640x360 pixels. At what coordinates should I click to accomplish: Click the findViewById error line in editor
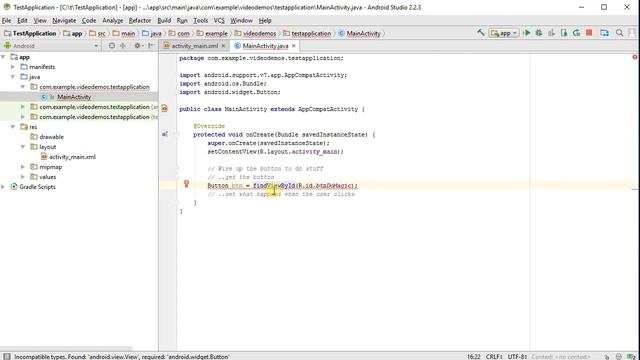click(282, 186)
